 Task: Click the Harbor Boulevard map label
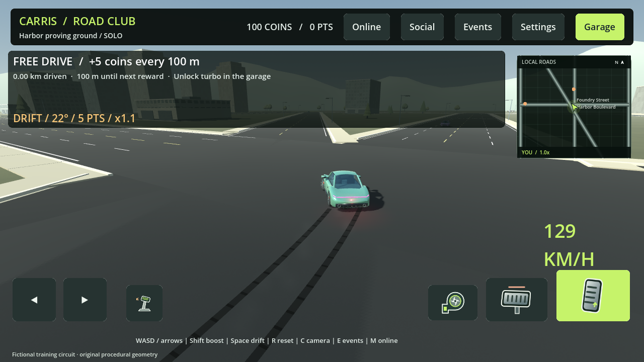click(x=596, y=107)
